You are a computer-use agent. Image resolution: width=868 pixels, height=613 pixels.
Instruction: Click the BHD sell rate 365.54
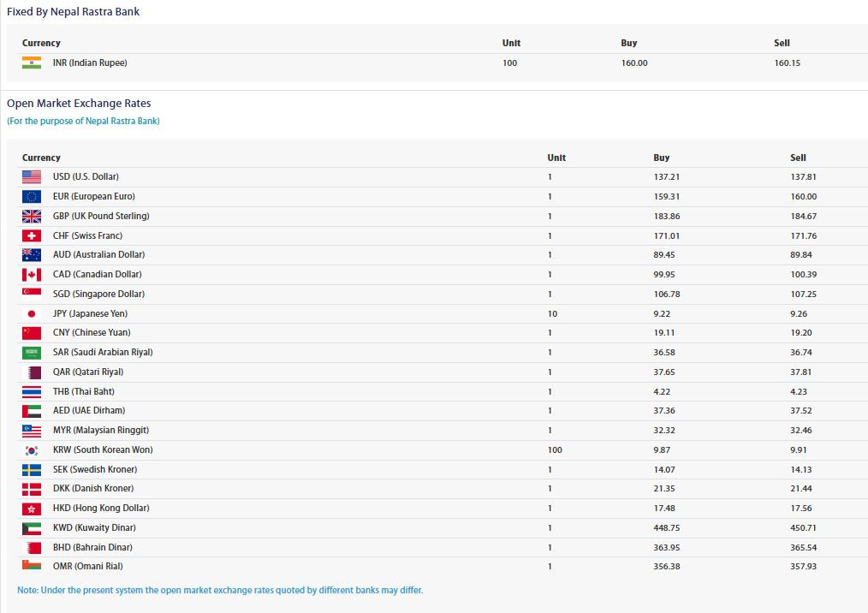803,548
